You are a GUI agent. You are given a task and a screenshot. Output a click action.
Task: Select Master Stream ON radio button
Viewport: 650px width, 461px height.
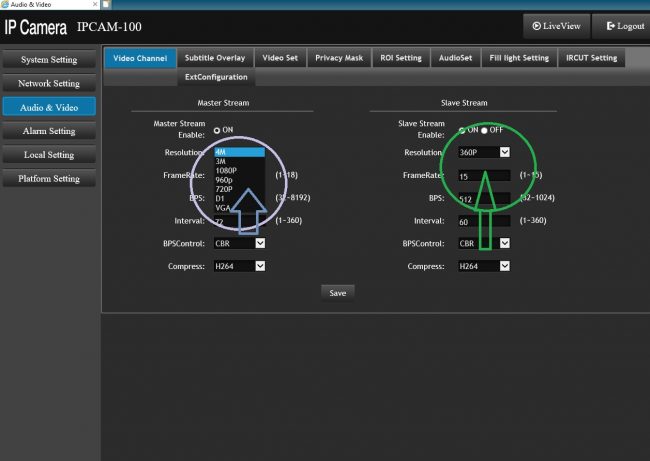click(x=216, y=130)
